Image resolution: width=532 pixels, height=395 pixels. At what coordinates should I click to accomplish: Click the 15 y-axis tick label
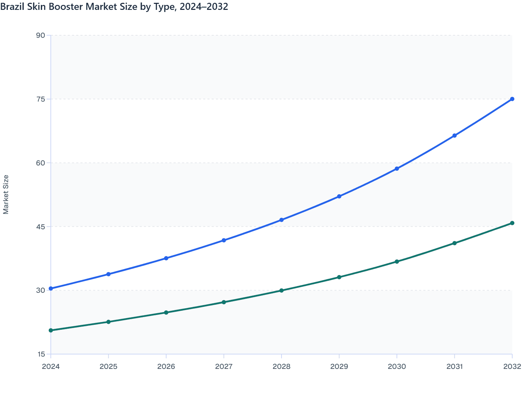point(41,354)
